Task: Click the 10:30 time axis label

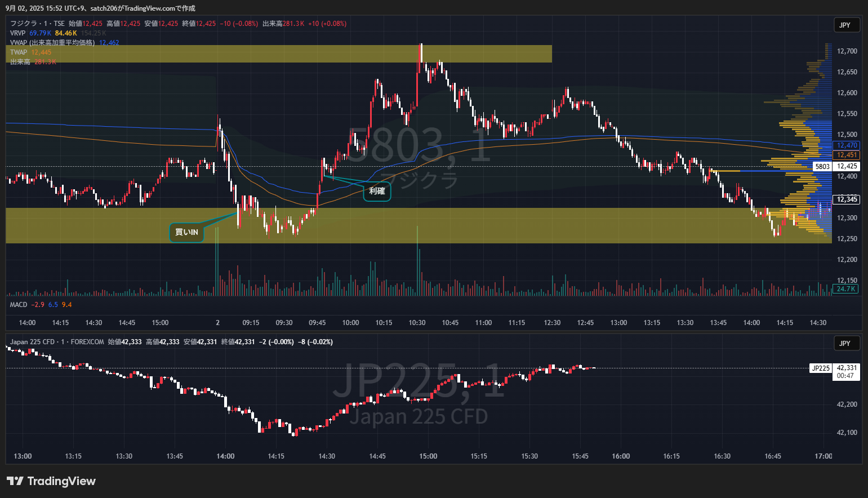Action: [417, 323]
